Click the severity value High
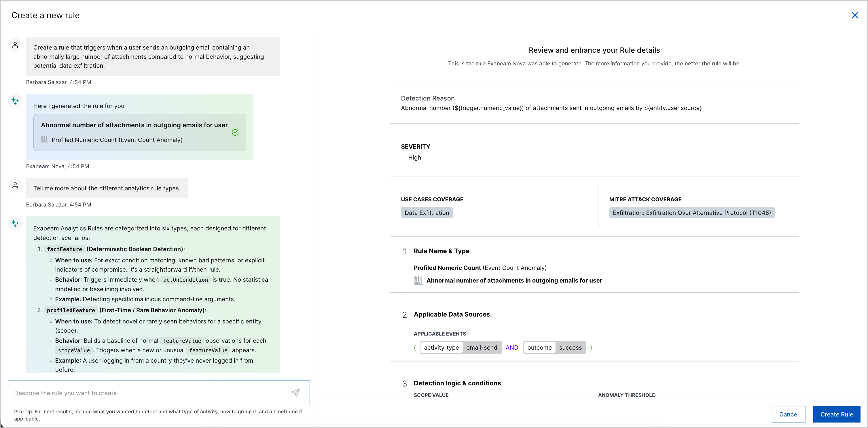 click(x=414, y=157)
